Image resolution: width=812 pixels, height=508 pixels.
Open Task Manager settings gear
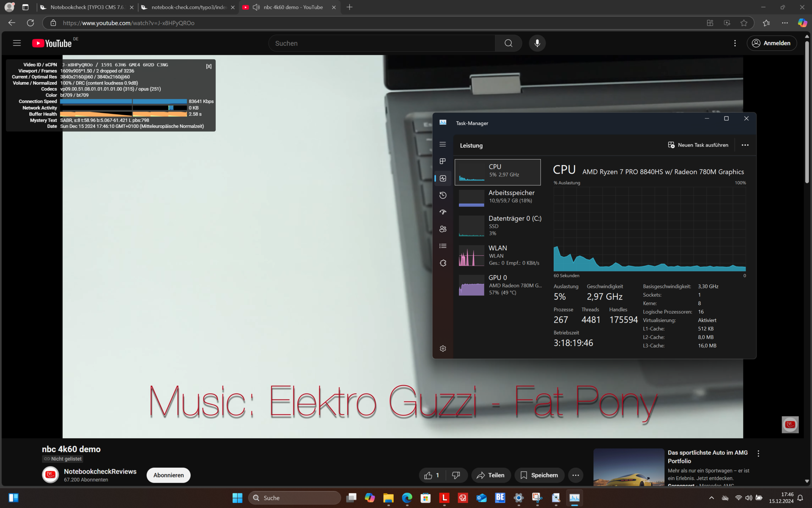443,348
